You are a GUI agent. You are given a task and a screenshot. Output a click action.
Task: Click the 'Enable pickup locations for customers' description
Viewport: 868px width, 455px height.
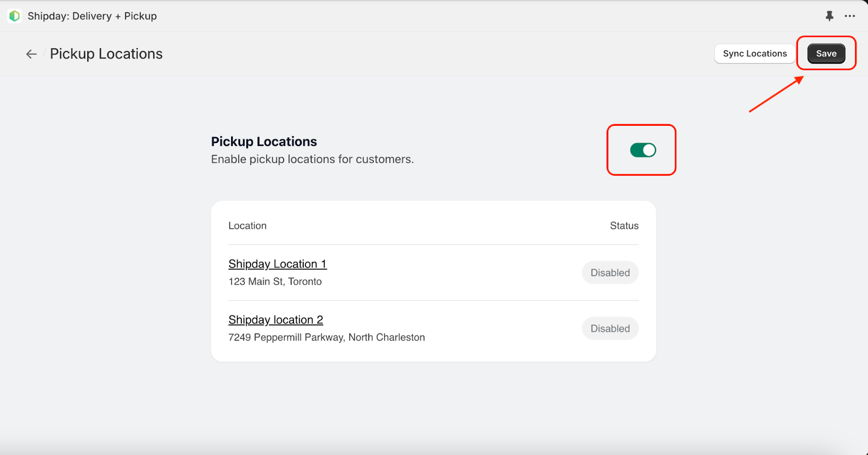point(312,159)
